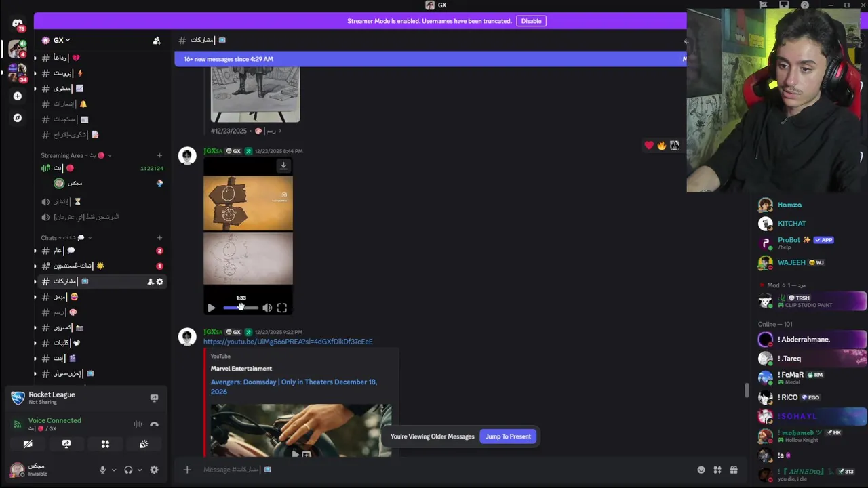Image resolution: width=868 pixels, height=488 pixels.
Task: Collapse Streaming Area category
Action: tap(75, 155)
